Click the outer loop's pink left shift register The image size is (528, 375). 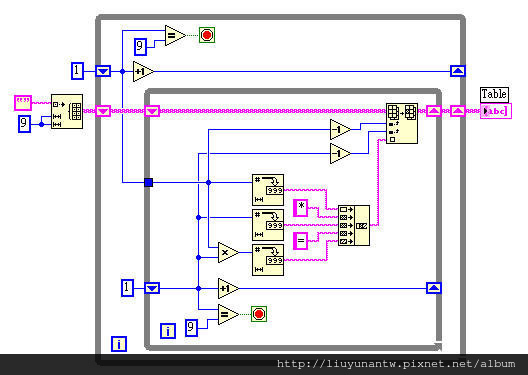tap(103, 111)
